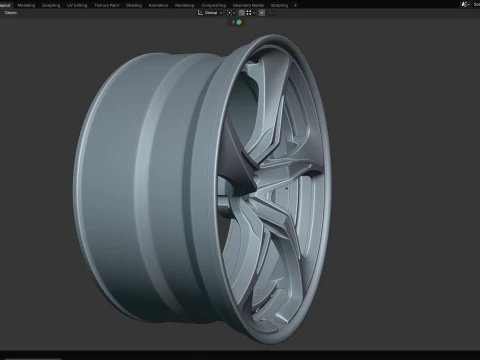480x360 pixels.
Task: Select the Layout workspace tab
Action: point(6,5)
